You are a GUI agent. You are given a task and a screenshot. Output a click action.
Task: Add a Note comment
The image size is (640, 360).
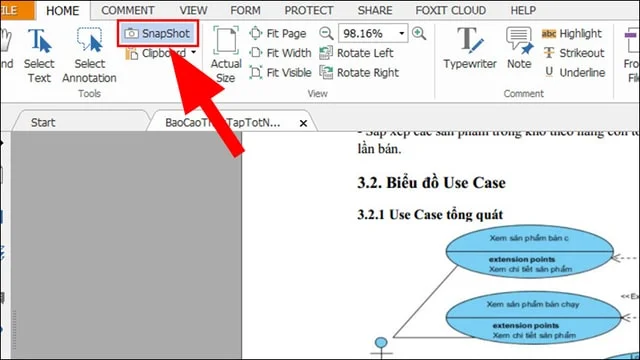[519, 48]
